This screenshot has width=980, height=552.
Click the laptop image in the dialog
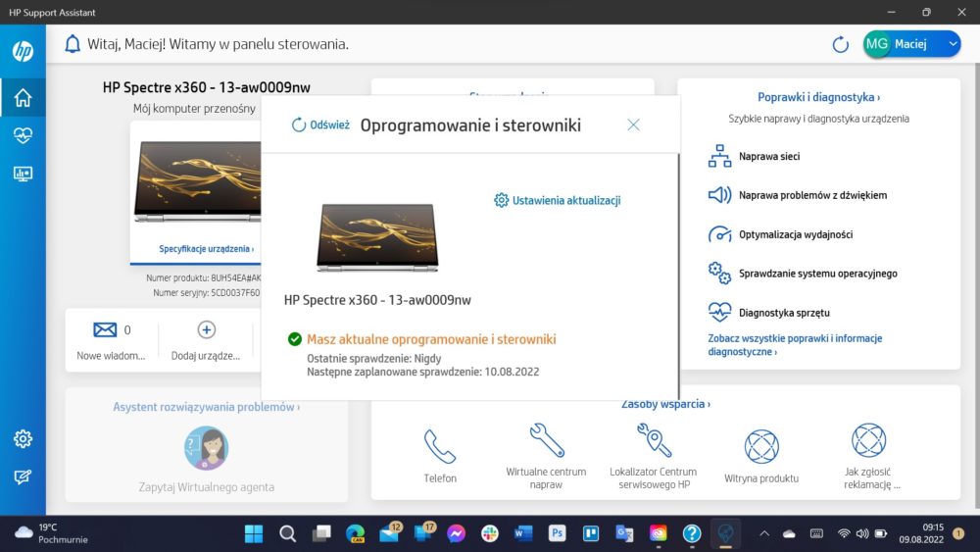click(377, 237)
